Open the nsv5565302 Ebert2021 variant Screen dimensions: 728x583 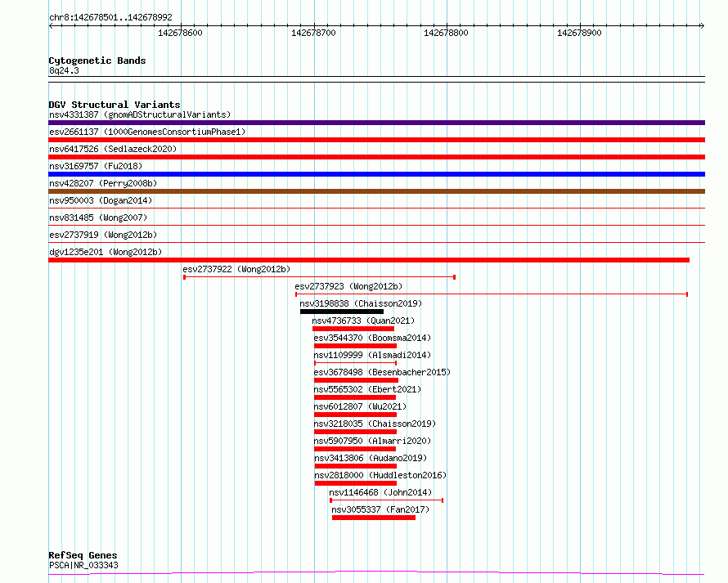[x=355, y=397]
